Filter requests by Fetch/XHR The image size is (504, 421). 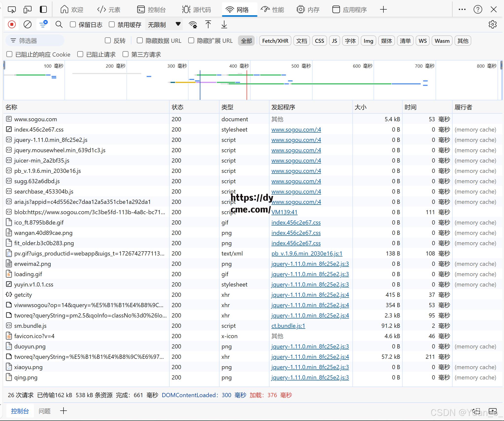[275, 41]
